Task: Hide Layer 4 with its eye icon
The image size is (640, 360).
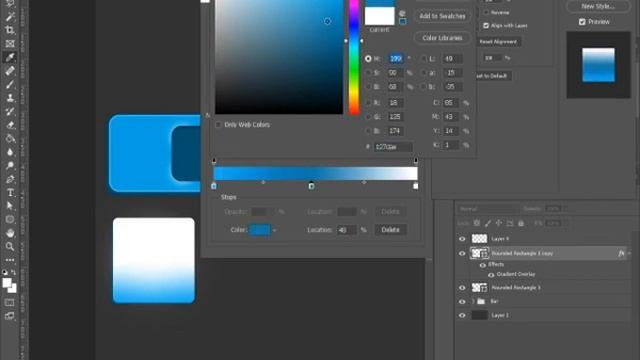Action: pyautogui.click(x=462, y=239)
